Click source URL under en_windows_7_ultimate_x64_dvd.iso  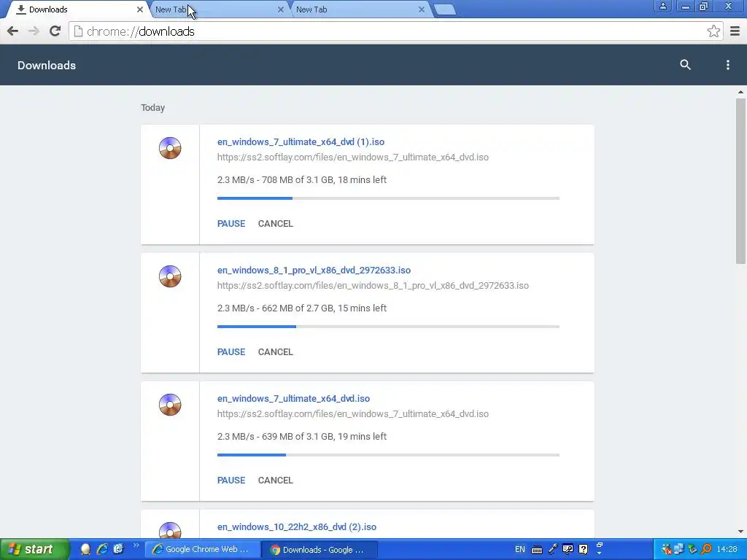[353, 414]
